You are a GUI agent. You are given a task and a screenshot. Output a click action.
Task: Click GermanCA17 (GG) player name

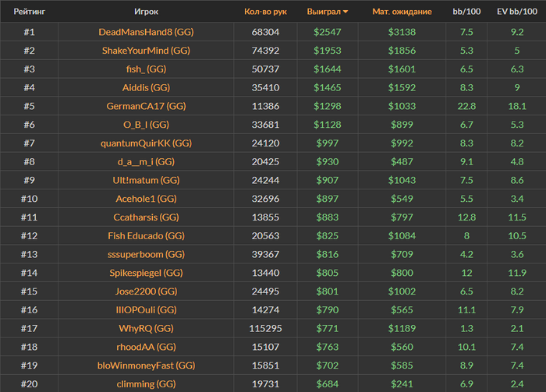coord(147,106)
